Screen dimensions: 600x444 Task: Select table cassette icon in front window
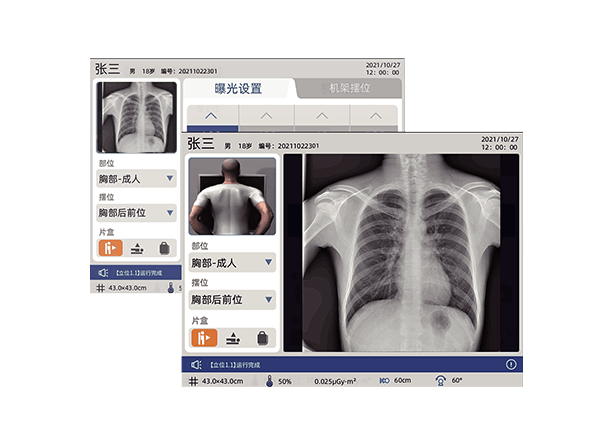(233, 338)
